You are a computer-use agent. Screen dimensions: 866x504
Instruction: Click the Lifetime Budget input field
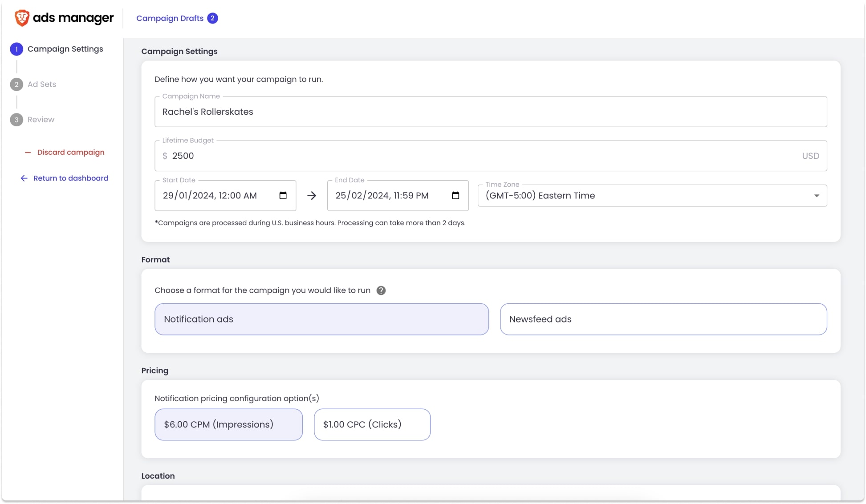click(x=491, y=156)
